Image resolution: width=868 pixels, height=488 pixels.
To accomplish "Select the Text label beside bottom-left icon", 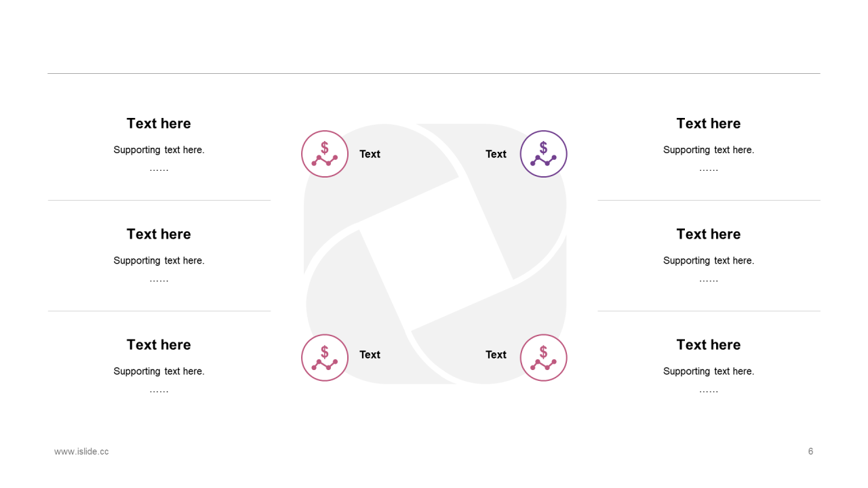I will pyautogui.click(x=370, y=354).
